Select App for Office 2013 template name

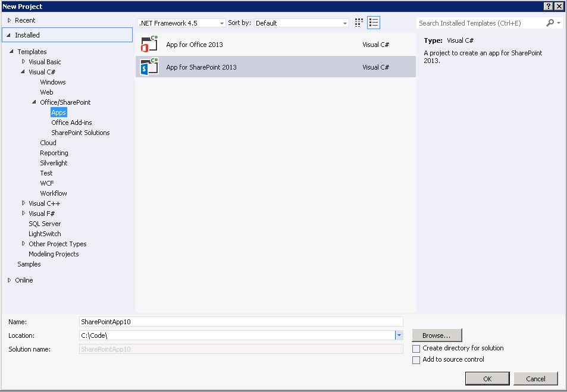tap(195, 45)
